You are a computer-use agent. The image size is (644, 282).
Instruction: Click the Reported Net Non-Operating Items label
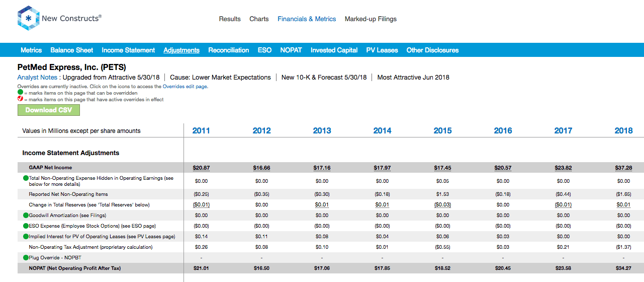(x=68, y=194)
